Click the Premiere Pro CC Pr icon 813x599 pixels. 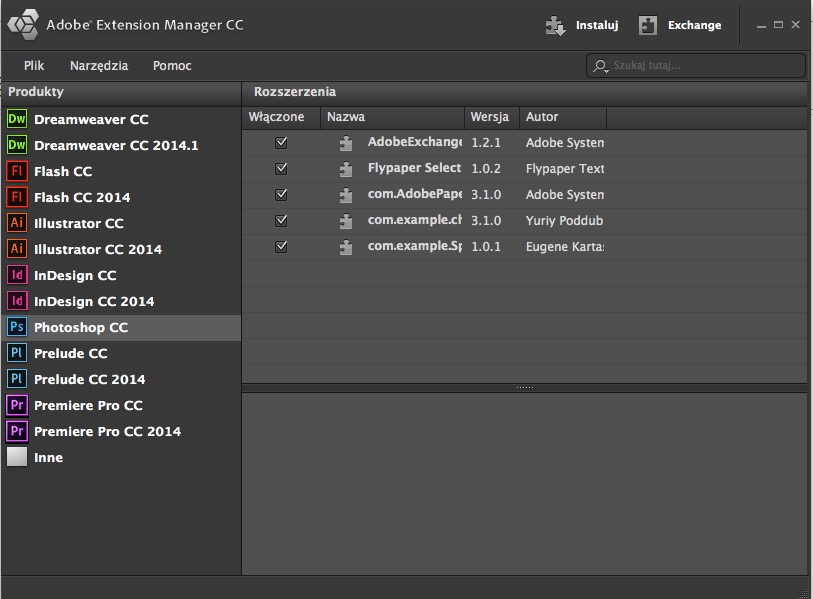click(x=17, y=405)
